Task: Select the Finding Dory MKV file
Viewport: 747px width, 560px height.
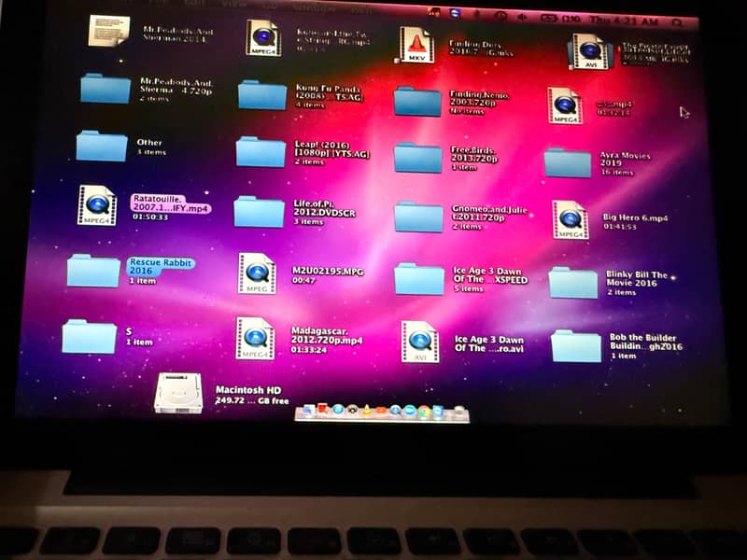Action: tap(416, 45)
